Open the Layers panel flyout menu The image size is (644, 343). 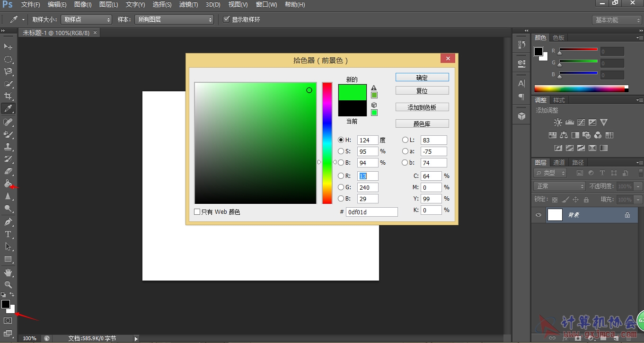pyautogui.click(x=639, y=162)
